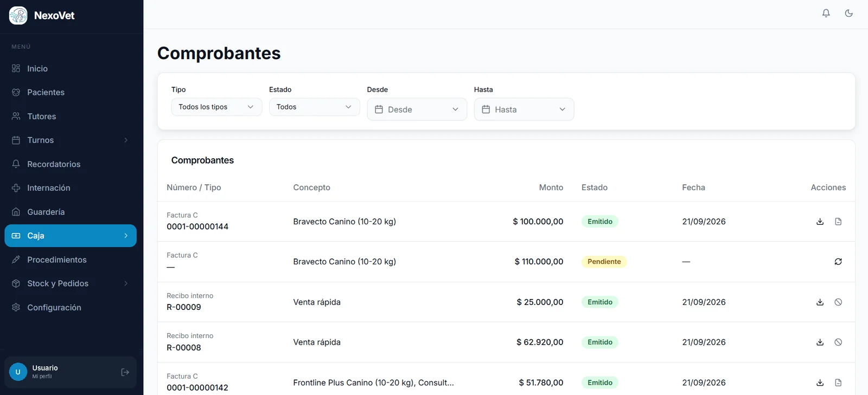Open the Desde date picker

coord(417,109)
